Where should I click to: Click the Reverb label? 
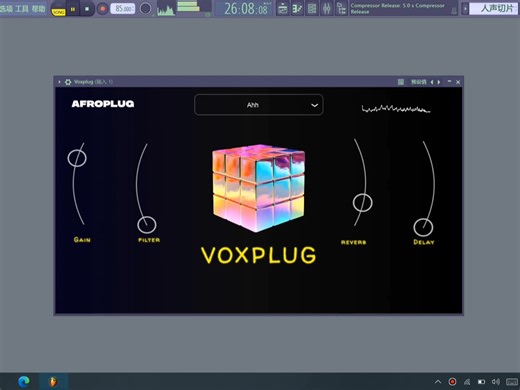click(353, 242)
